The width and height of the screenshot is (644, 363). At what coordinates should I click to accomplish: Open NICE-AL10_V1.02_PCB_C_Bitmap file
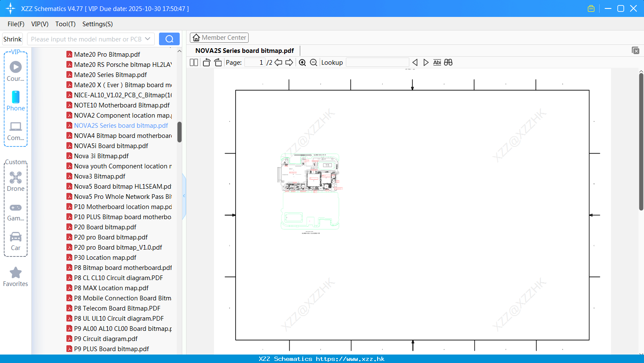pyautogui.click(x=123, y=95)
